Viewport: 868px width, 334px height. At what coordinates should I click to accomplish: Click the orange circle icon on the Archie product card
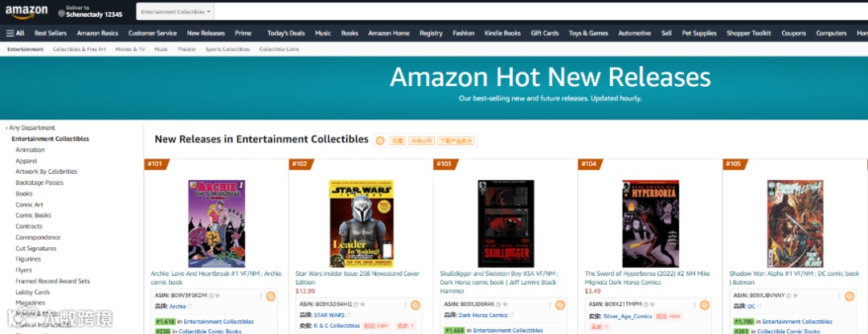coord(271,296)
